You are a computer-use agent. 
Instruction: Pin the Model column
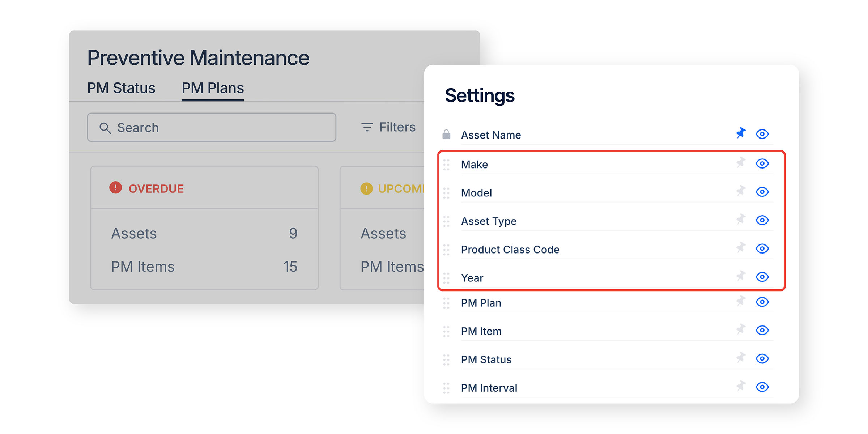741,191
